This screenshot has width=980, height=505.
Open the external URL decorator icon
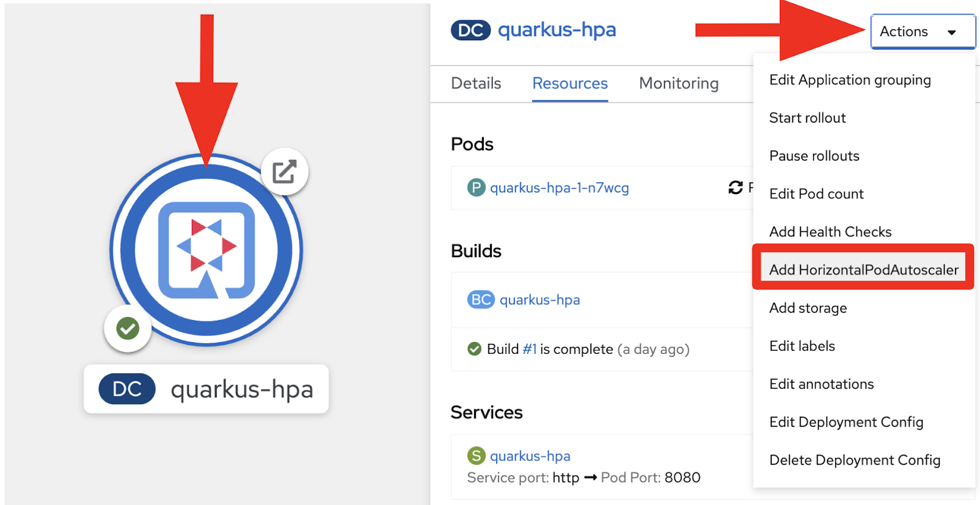pyautogui.click(x=284, y=172)
